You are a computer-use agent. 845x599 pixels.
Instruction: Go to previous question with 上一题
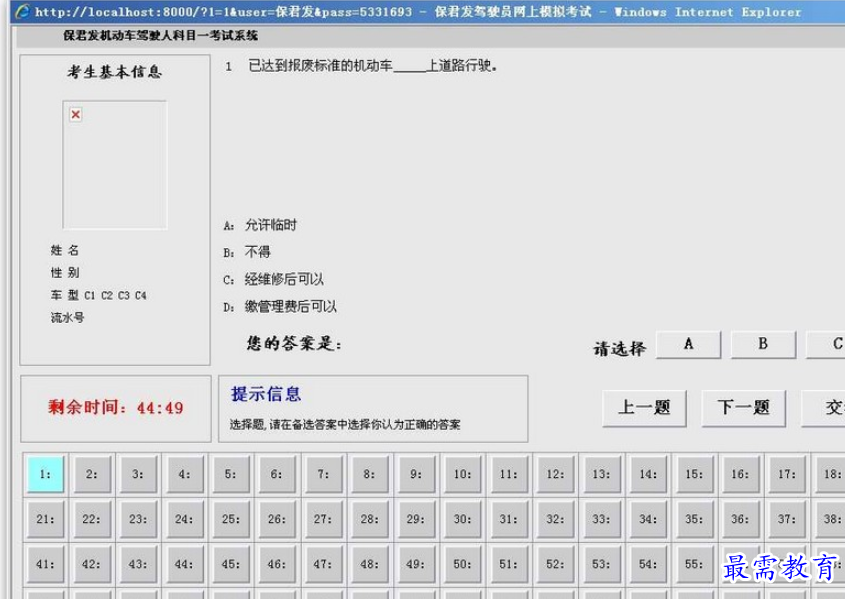click(644, 408)
